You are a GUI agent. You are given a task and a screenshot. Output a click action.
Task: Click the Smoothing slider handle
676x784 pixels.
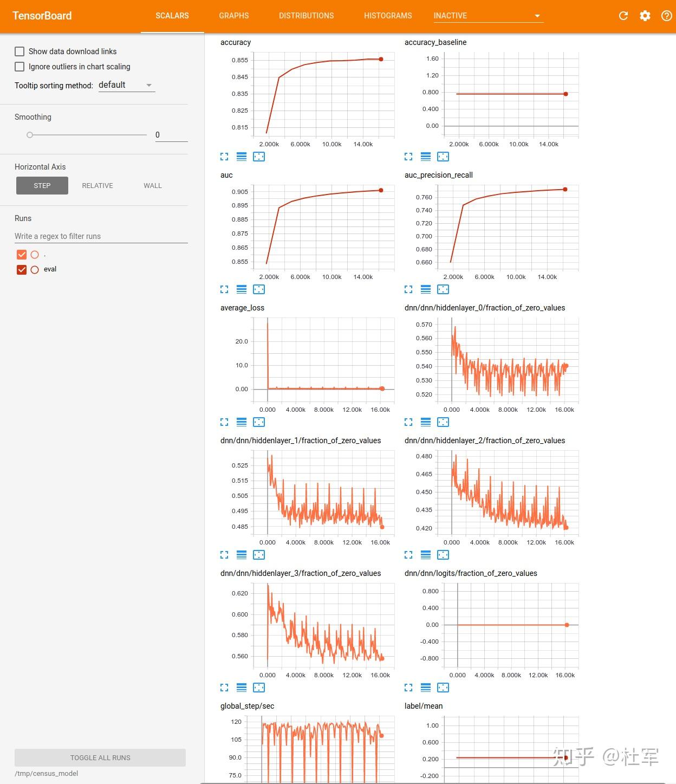pyautogui.click(x=30, y=135)
